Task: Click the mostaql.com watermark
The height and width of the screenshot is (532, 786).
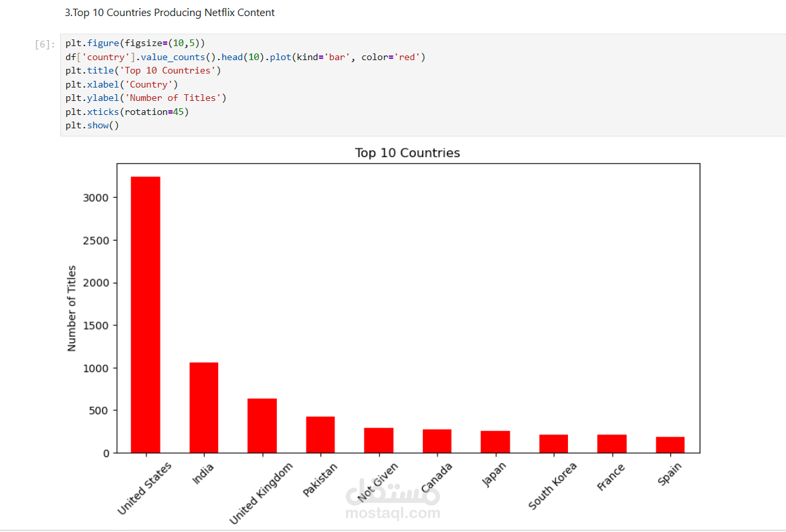Action: (393, 513)
